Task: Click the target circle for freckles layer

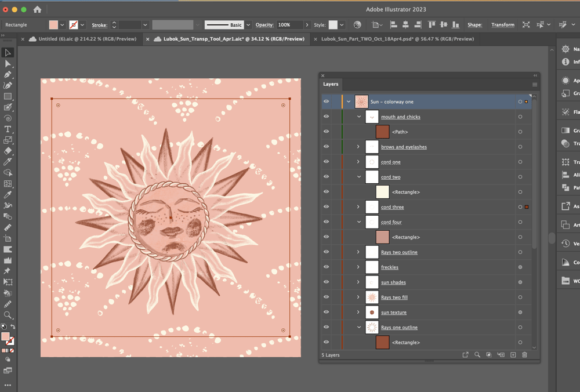Action: [x=520, y=267]
